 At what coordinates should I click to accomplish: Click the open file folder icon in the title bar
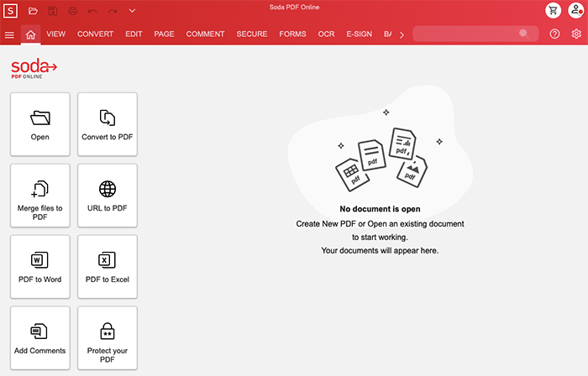coord(33,11)
